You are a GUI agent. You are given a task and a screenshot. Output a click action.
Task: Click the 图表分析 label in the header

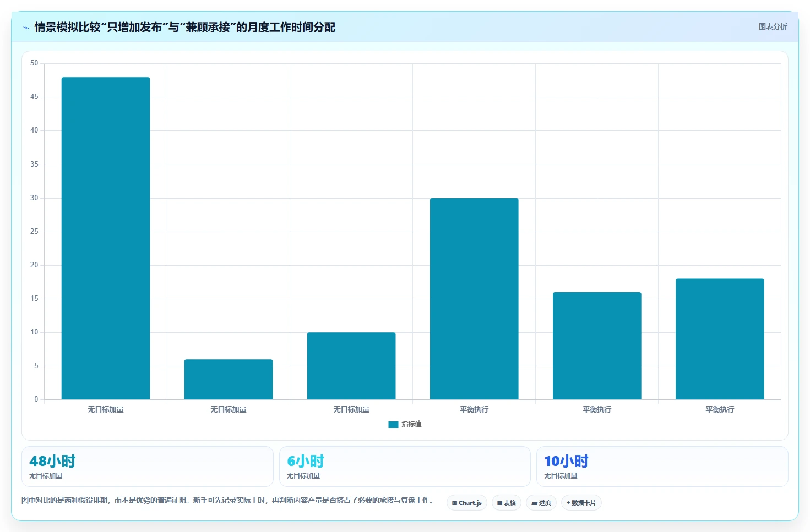773,26
